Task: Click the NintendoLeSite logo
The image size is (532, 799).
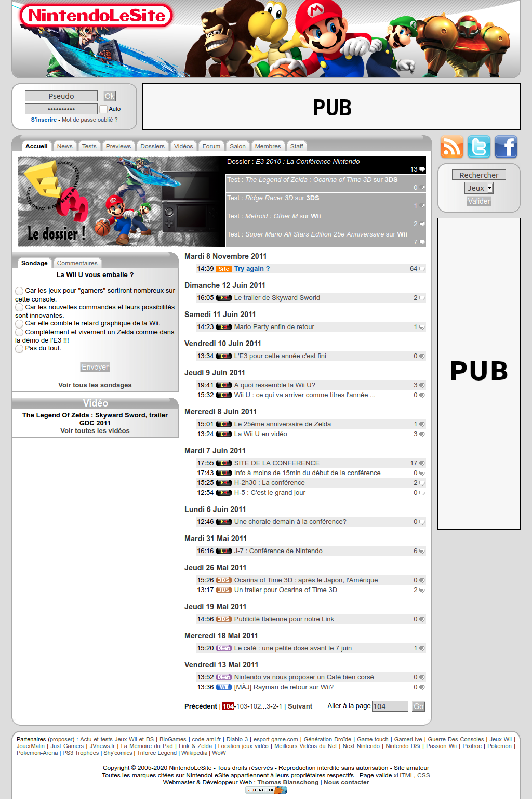Action: (97, 16)
